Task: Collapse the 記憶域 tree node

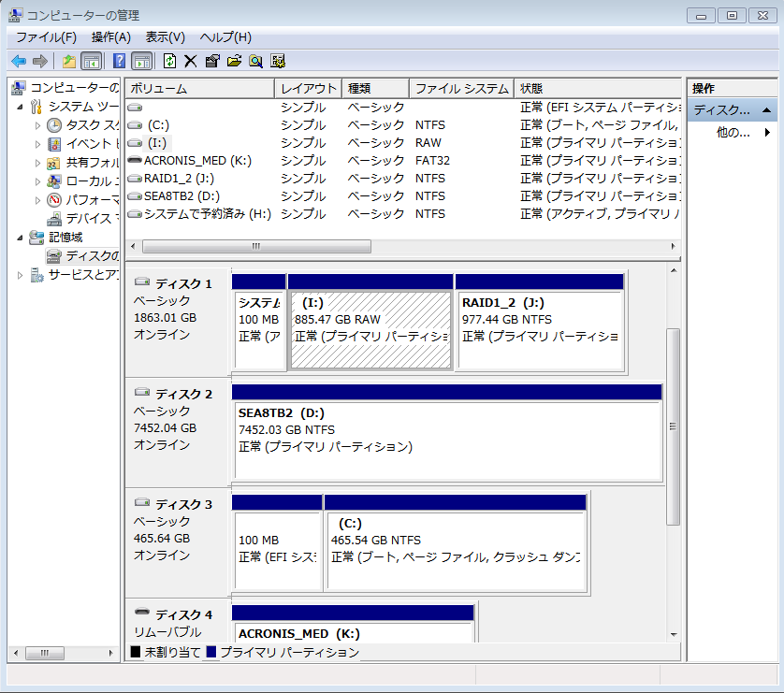Action: (x=22, y=238)
